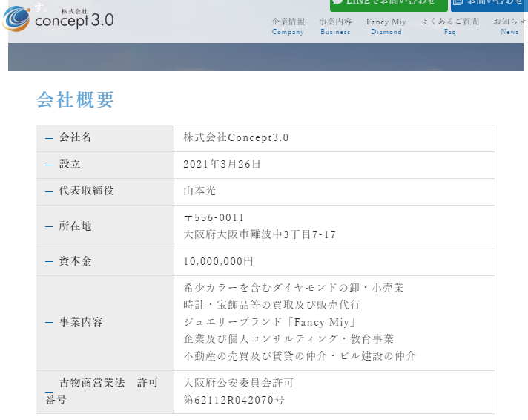Select the 2021年3月26日 founding date
528x420 pixels.
point(222,164)
